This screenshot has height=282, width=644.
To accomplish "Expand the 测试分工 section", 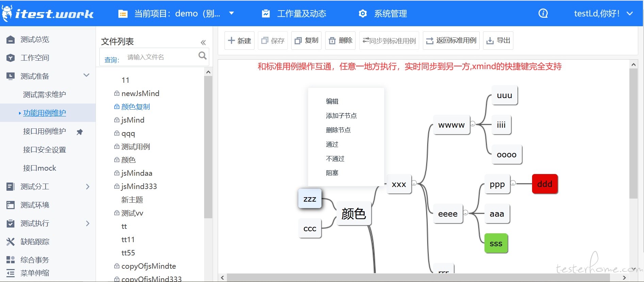I will click(x=87, y=187).
